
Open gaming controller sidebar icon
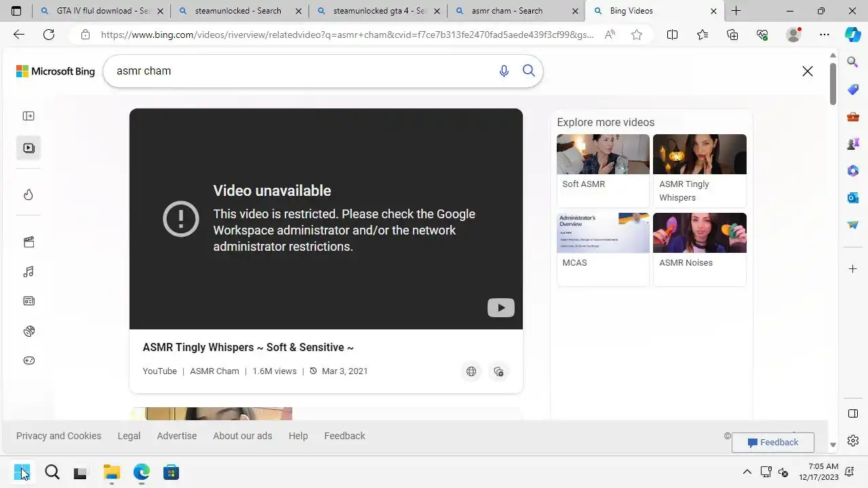click(x=28, y=361)
